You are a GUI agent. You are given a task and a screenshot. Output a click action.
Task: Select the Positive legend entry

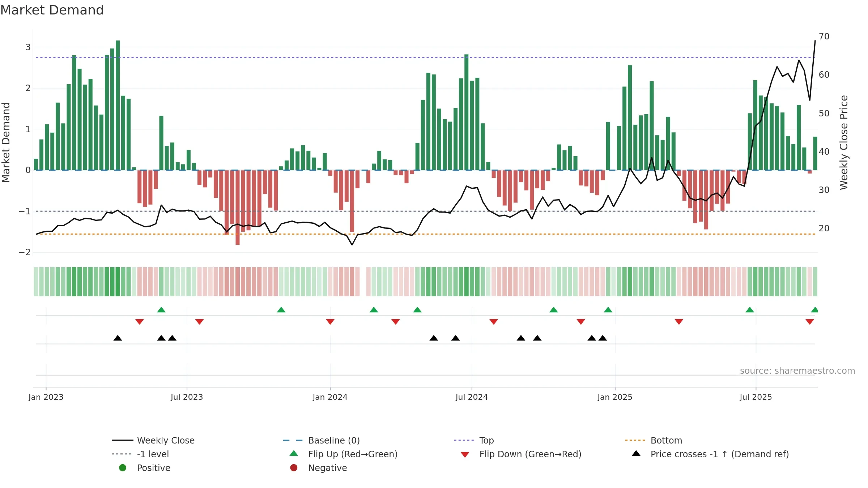click(x=145, y=468)
